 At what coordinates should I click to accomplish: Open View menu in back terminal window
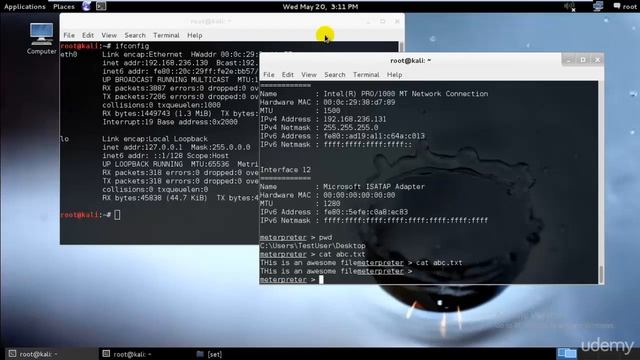(x=109, y=36)
